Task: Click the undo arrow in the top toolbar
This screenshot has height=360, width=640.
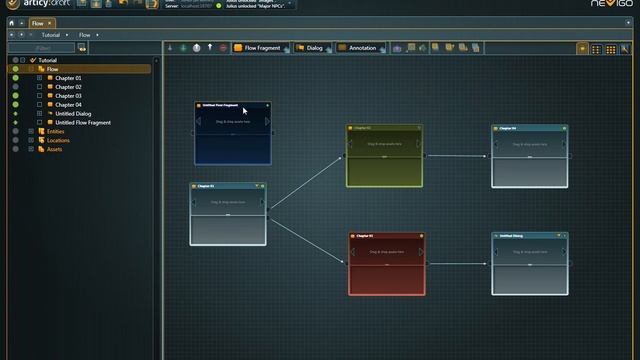Action: tap(122, 3)
